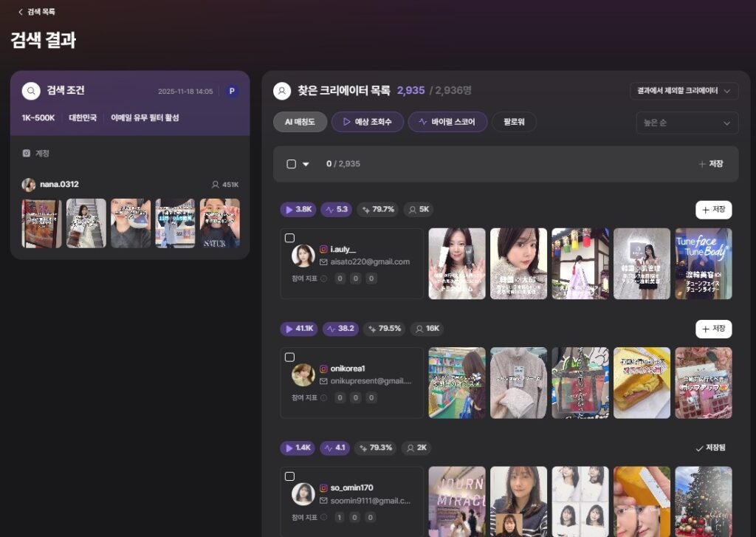Screen dimensions: 756x537
Task: Switch to the 예상 조회수 tab
Action: 367,122
